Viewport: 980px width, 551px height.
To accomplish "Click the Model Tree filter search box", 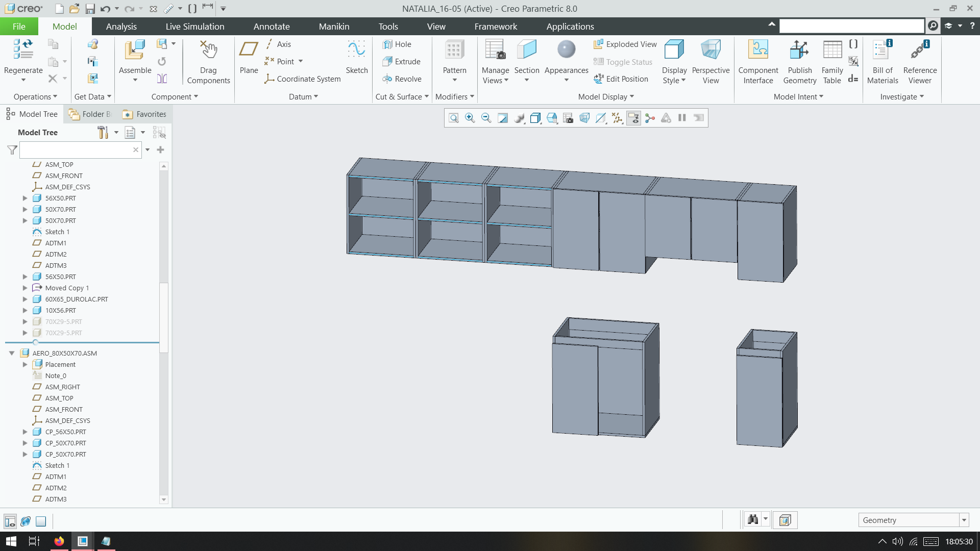I will click(77, 149).
